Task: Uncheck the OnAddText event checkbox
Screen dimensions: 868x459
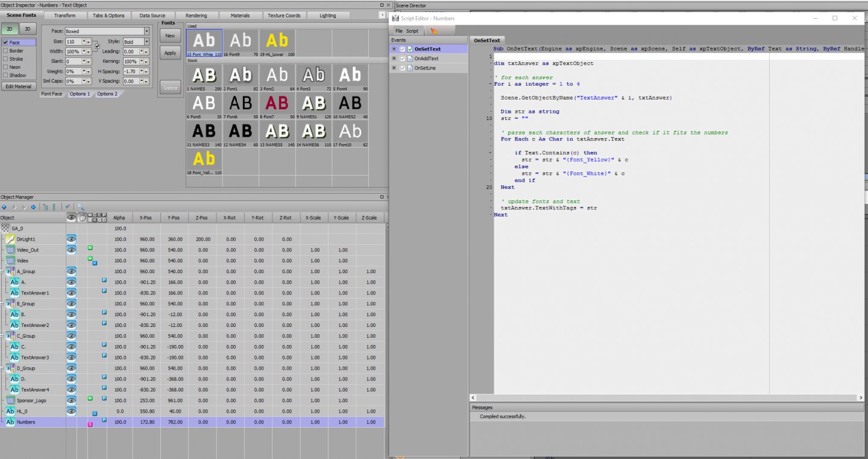Action: point(403,59)
